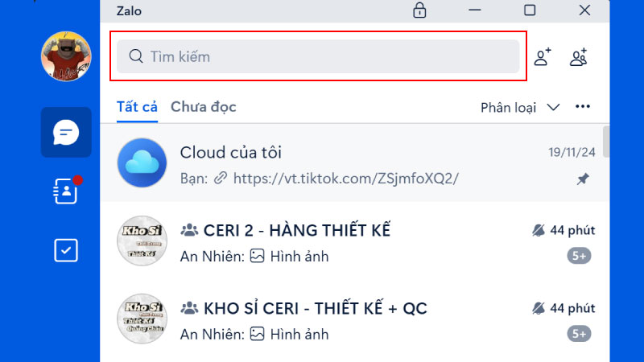Open the three-dot more options menu
Image resolution: width=644 pixels, height=362 pixels.
pyautogui.click(x=582, y=107)
